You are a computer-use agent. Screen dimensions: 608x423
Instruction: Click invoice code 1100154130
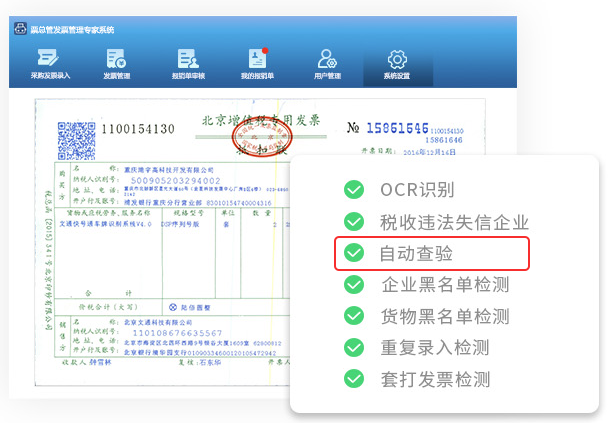click(x=138, y=129)
